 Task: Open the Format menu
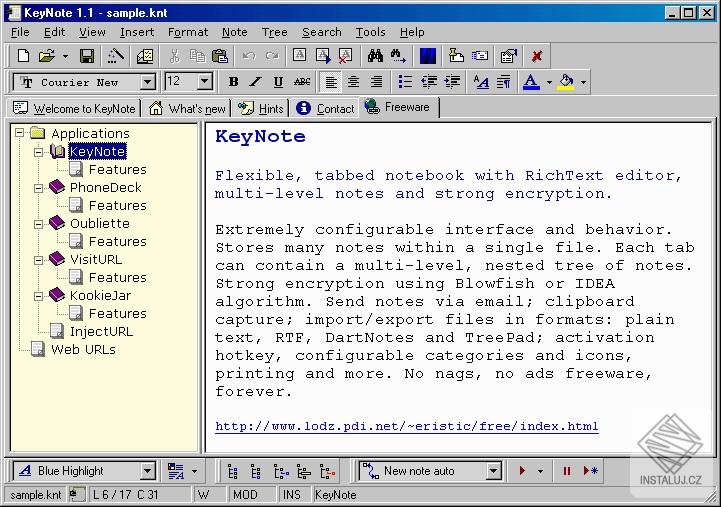tap(188, 32)
